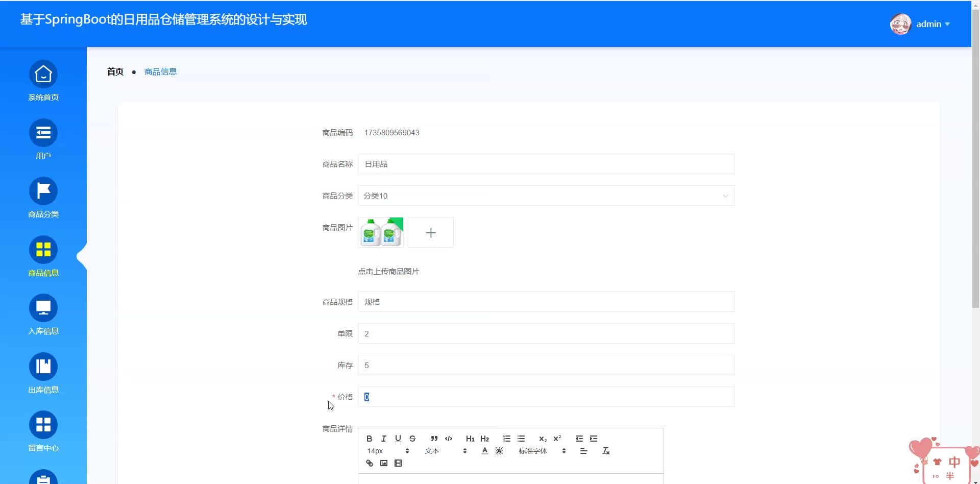Open the 留言中心 sidebar section

(43, 432)
